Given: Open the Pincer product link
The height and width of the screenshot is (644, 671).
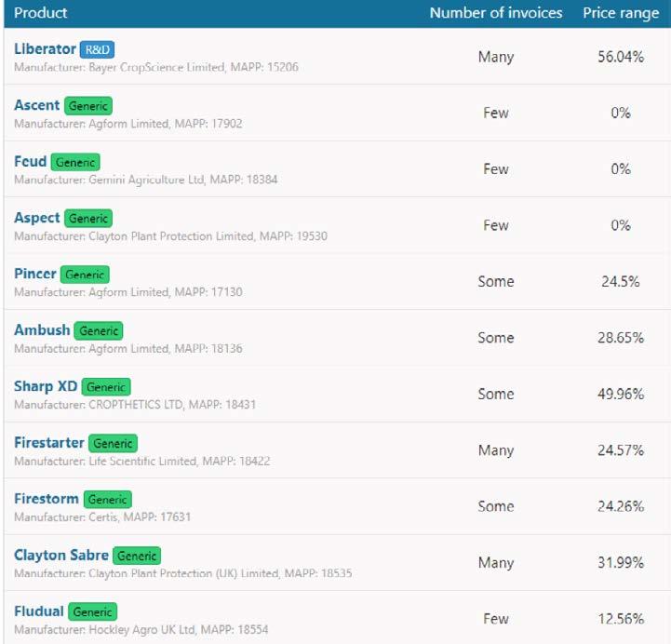Looking at the screenshot, I should [x=35, y=274].
